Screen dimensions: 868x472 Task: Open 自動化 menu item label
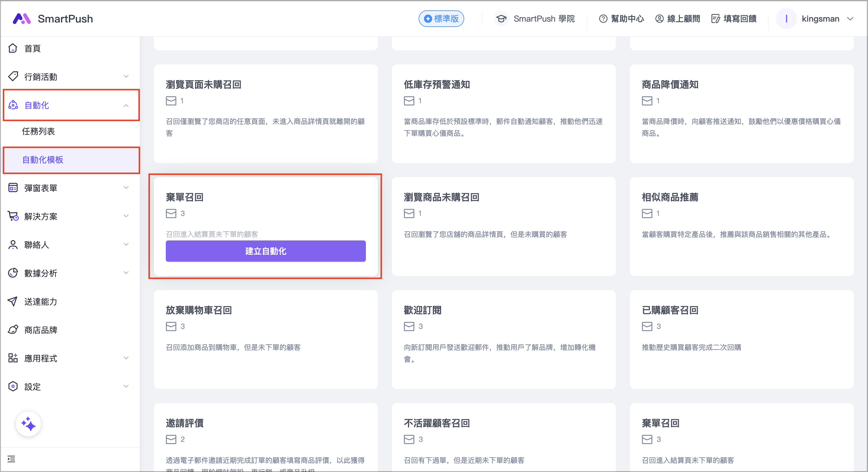coord(37,105)
